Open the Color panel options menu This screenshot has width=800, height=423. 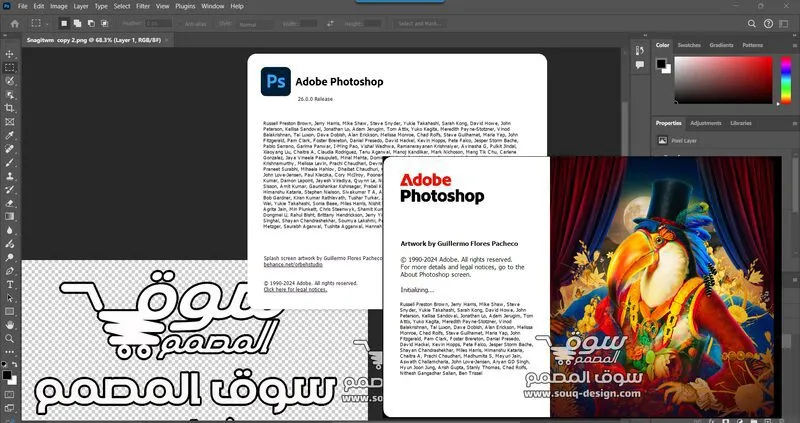pyautogui.click(x=793, y=45)
